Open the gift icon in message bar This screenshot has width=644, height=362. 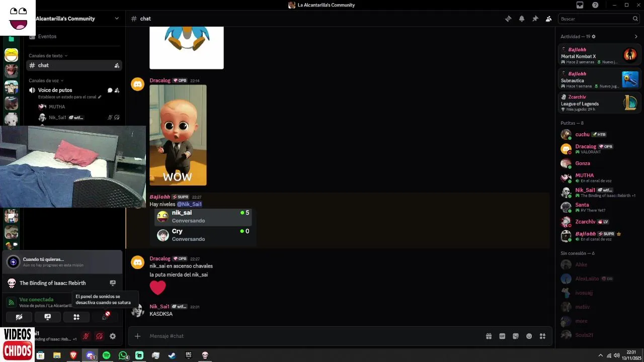click(489, 336)
